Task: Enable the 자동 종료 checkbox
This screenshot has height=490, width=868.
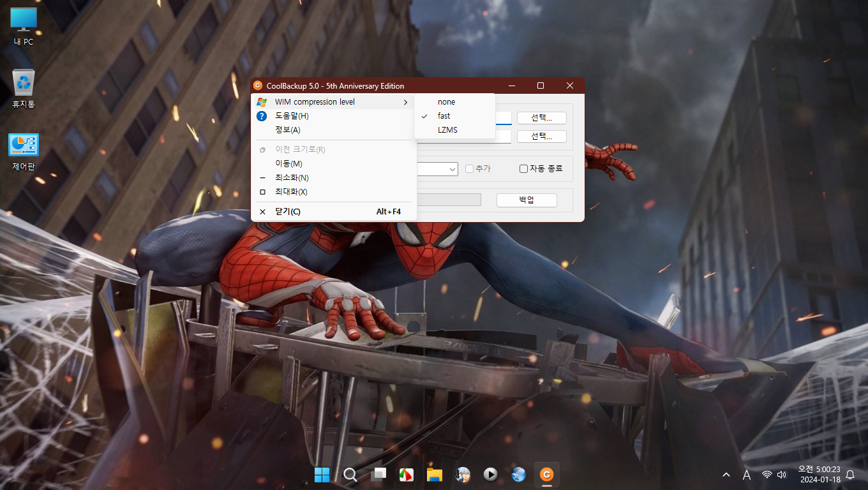Action: tap(541, 169)
